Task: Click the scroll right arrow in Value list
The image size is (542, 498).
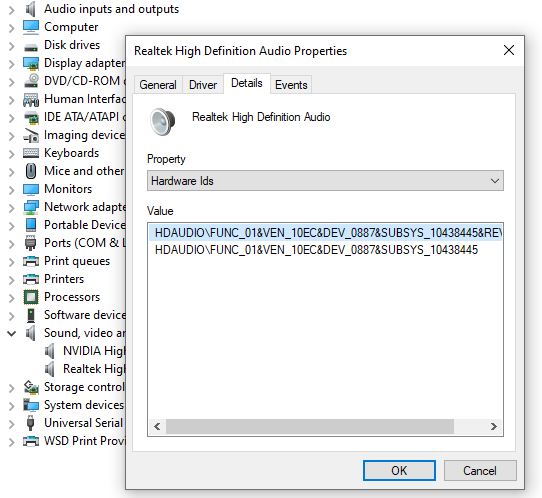Action: [x=494, y=426]
